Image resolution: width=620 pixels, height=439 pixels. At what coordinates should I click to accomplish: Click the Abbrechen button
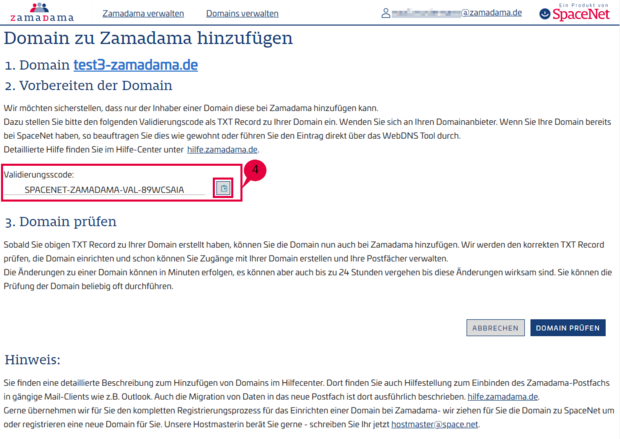pos(495,328)
